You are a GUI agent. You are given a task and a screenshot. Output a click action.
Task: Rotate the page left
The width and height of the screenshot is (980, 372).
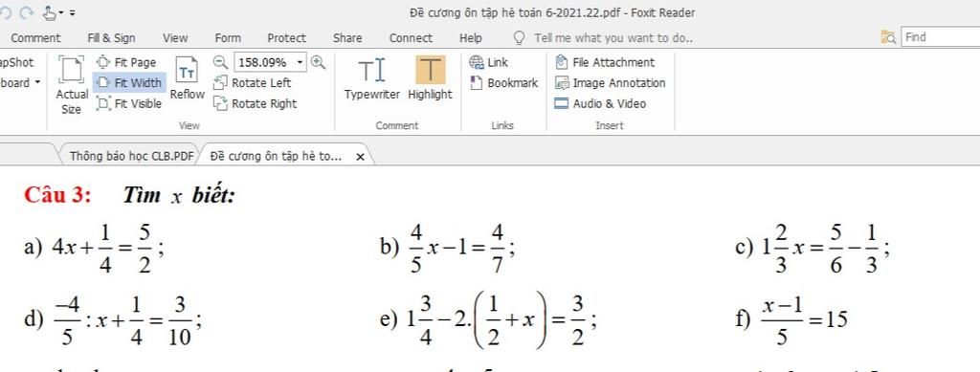pos(253,83)
